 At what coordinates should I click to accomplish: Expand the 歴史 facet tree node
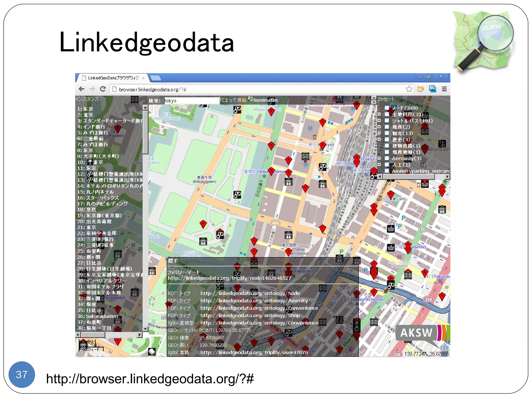coord(379,139)
